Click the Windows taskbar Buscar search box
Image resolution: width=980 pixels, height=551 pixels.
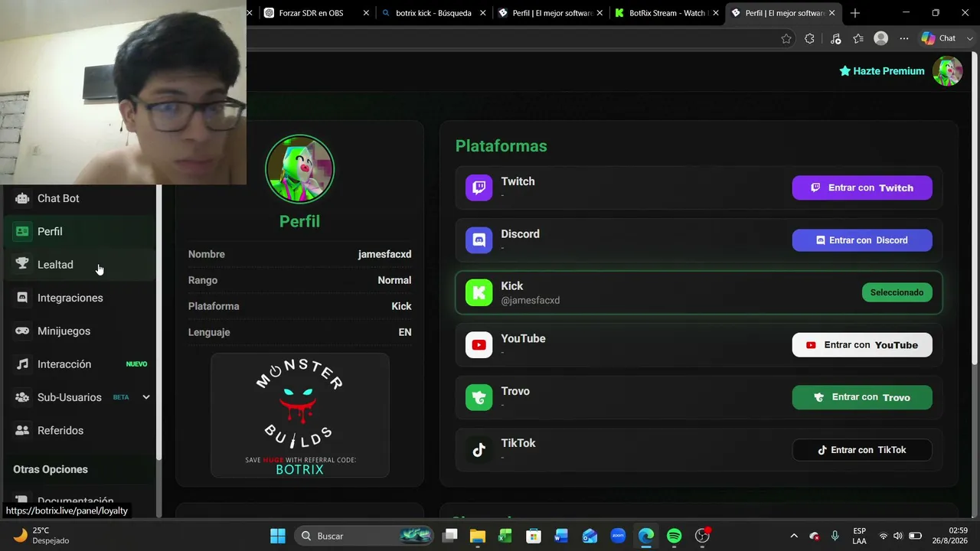pos(364,536)
